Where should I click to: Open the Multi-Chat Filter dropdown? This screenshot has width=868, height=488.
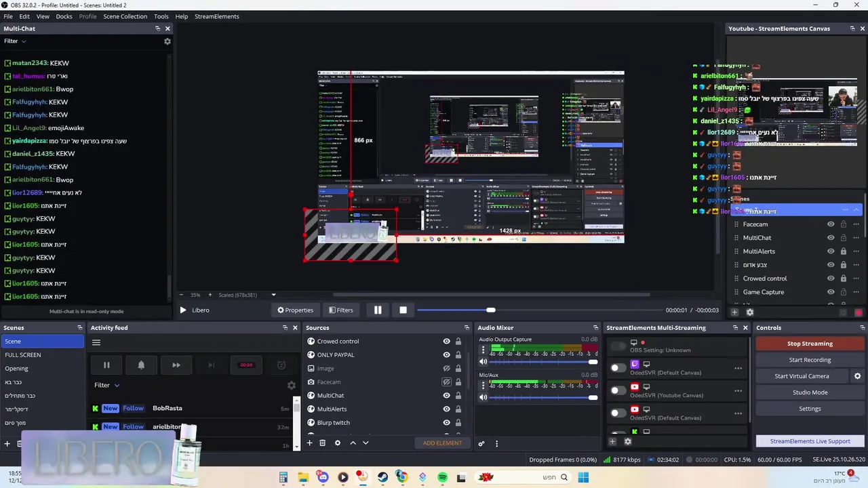pos(15,41)
